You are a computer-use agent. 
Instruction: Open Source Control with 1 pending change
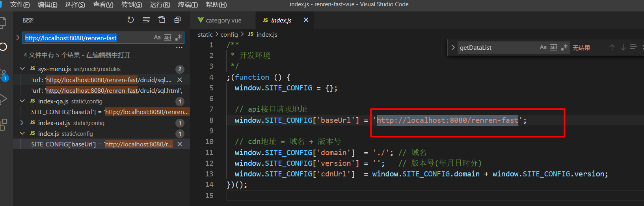(4, 75)
